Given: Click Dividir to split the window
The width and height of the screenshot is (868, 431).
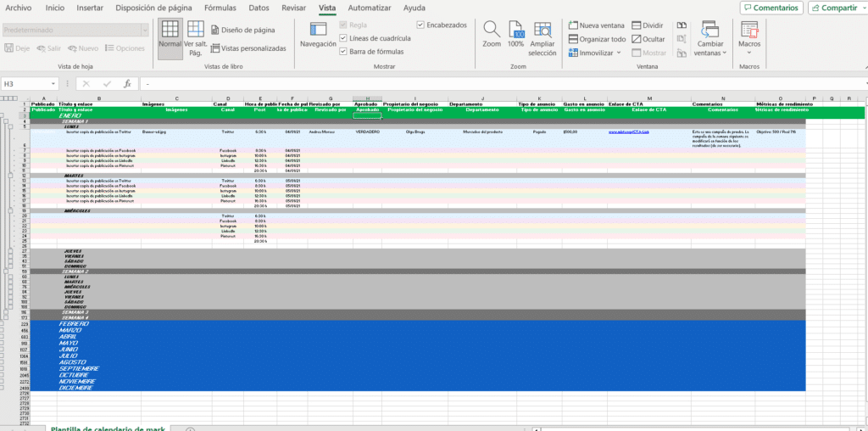Looking at the screenshot, I should click(x=647, y=25).
